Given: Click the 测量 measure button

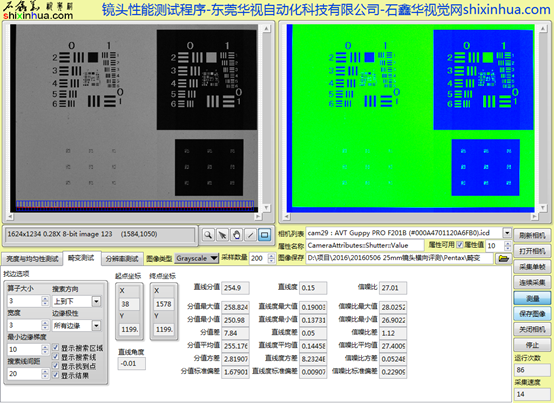Looking at the screenshot, I should pyautogui.click(x=532, y=298).
